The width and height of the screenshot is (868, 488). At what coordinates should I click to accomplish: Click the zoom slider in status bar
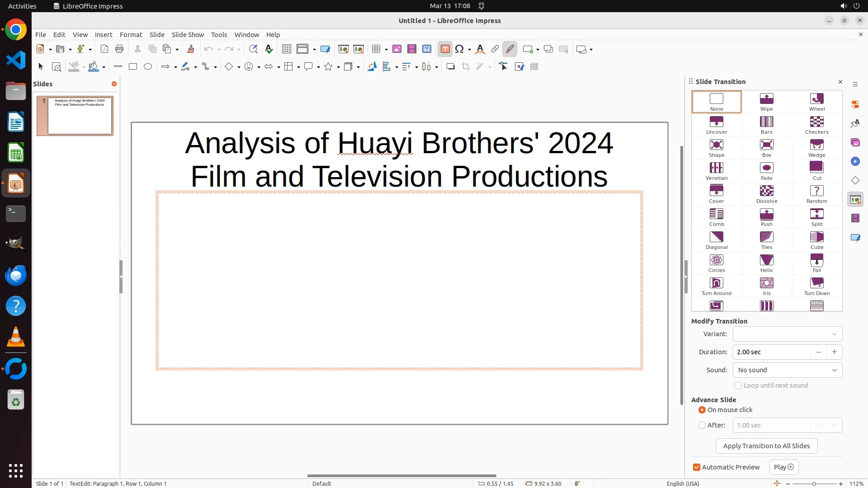coord(814,483)
